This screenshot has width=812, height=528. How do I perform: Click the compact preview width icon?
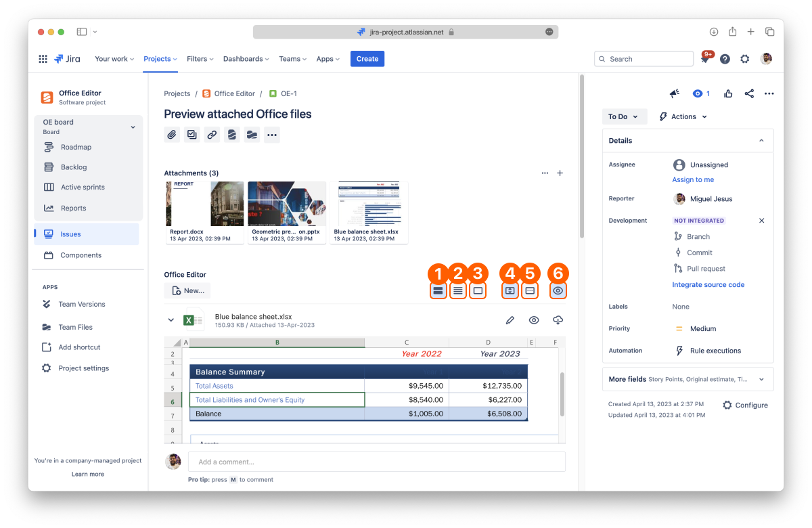point(530,290)
